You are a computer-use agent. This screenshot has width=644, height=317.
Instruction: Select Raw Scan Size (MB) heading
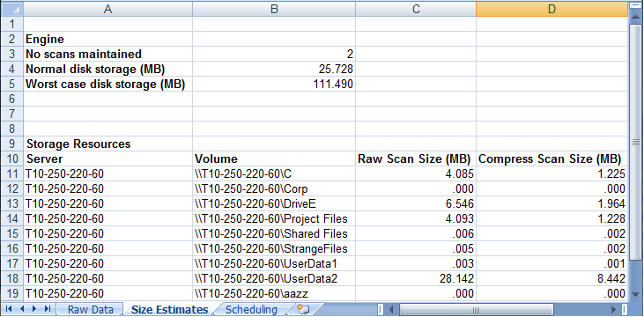(x=416, y=158)
